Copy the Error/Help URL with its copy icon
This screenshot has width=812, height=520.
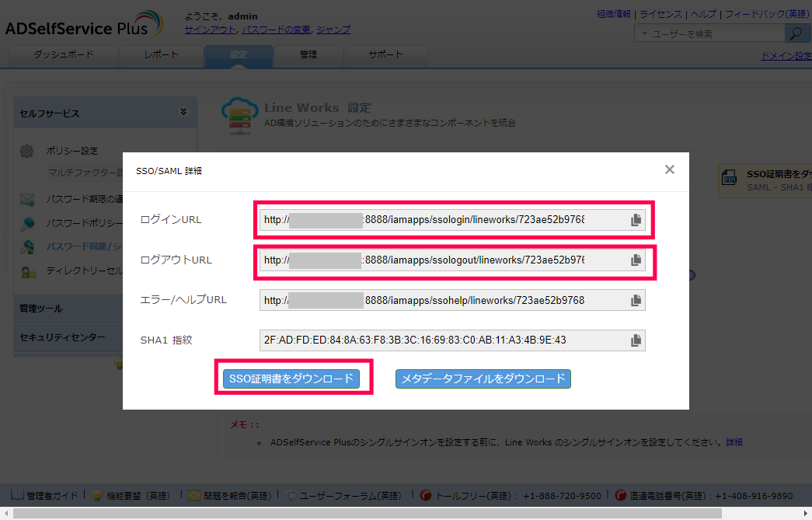tap(636, 300)
